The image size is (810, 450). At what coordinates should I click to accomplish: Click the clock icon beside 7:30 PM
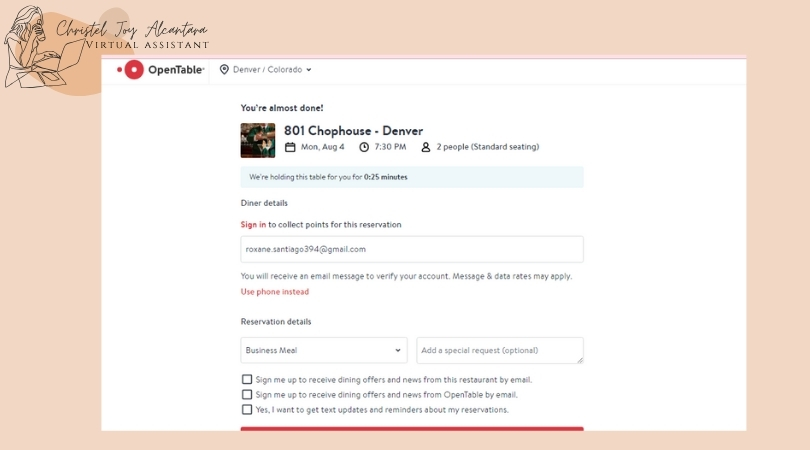point(364,147)
